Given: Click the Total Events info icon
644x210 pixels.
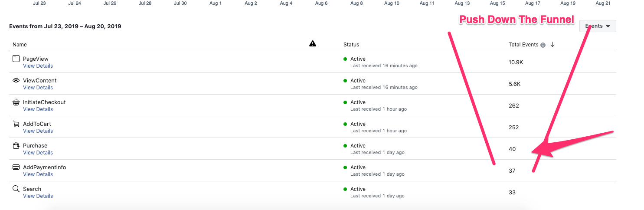Looking at the screenshot, I should [543, 45].
